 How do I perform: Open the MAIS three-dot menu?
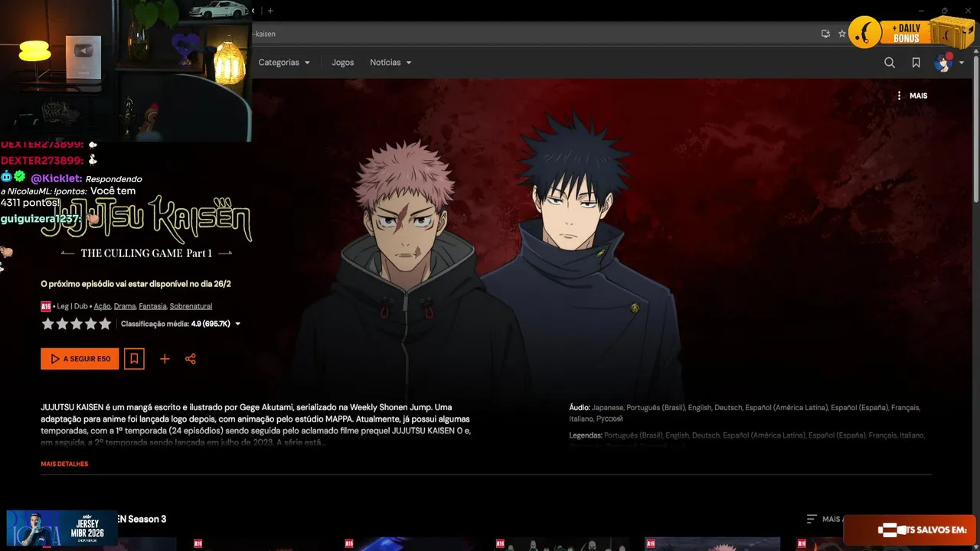click(x=912, y=96)
